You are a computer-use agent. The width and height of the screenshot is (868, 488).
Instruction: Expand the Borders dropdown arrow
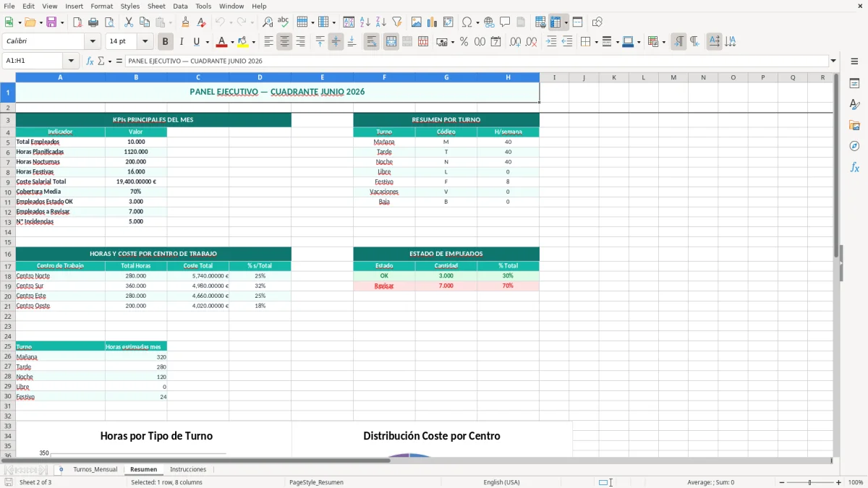[x=595, y=42]
